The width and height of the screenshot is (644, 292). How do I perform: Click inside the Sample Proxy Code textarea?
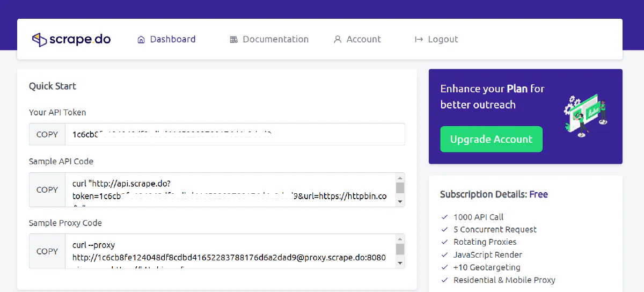[231, 251]
